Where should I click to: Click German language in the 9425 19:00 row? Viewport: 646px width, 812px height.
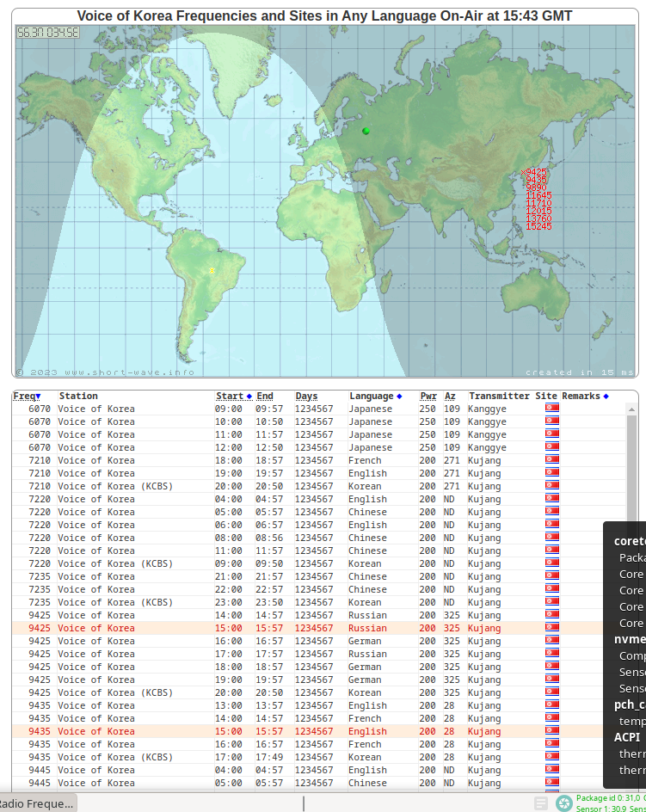365,680
